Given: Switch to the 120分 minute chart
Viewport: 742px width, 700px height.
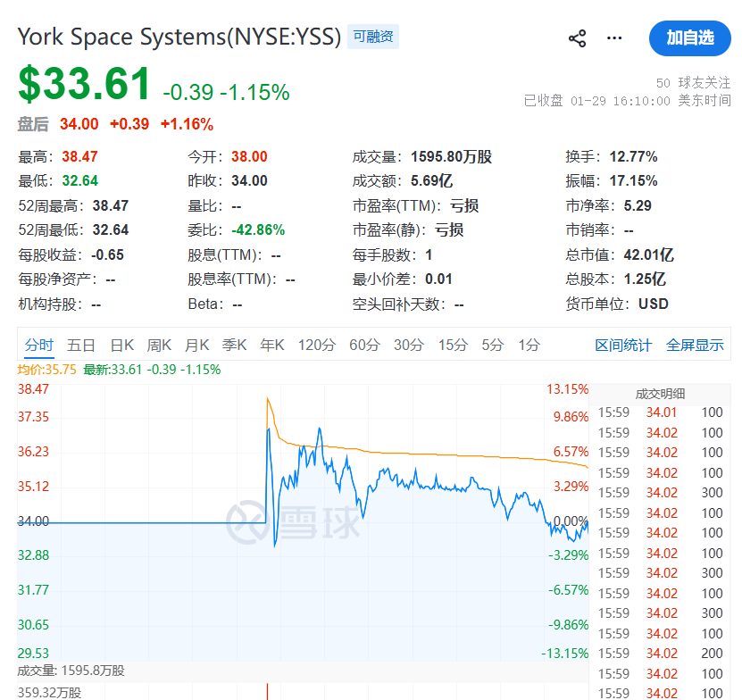Looking at the screenshot, I should tap(316, 345).
